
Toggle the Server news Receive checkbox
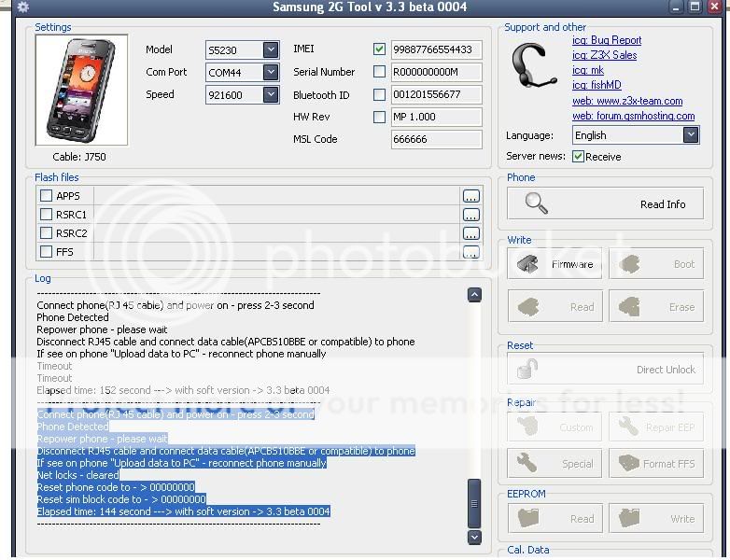(x=578, y=157)
